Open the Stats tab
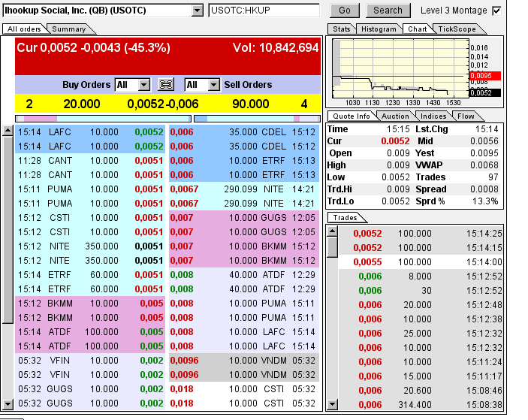The width and height of the screenshot is (528, 420). (x=341, y=29)
